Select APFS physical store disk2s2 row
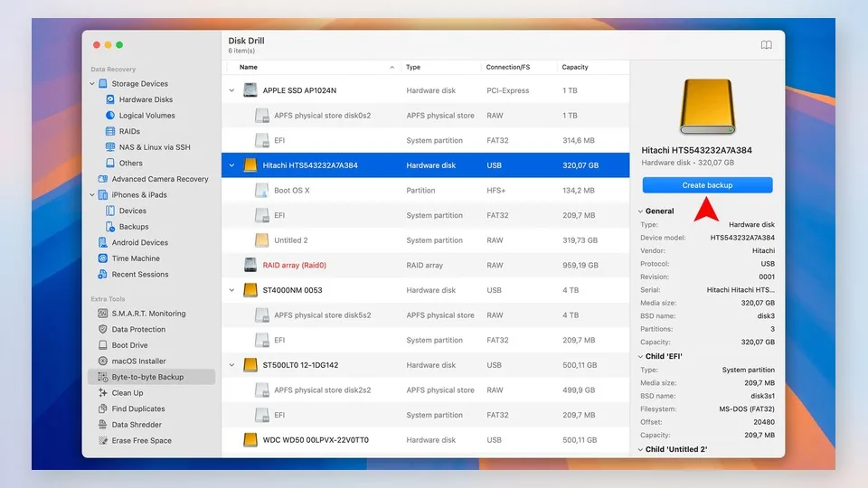Screen dimensions: 868x488 click(425, 390)
